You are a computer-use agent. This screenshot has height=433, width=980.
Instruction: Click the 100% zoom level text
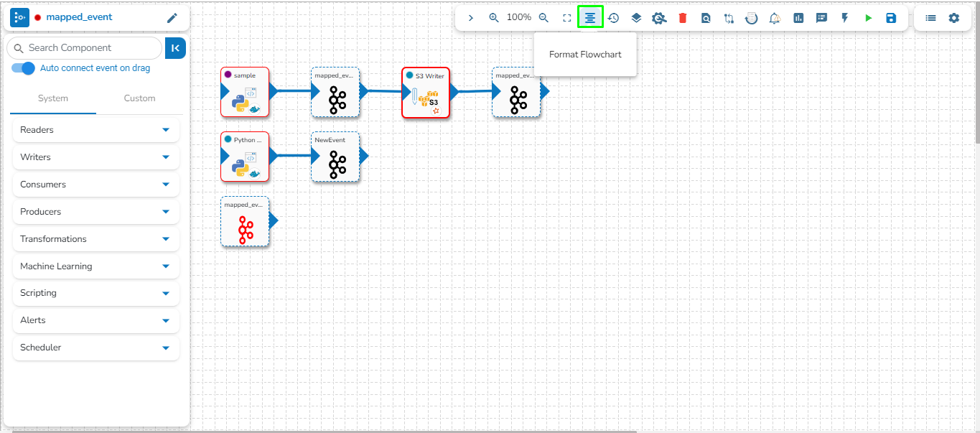coord(519,17)
